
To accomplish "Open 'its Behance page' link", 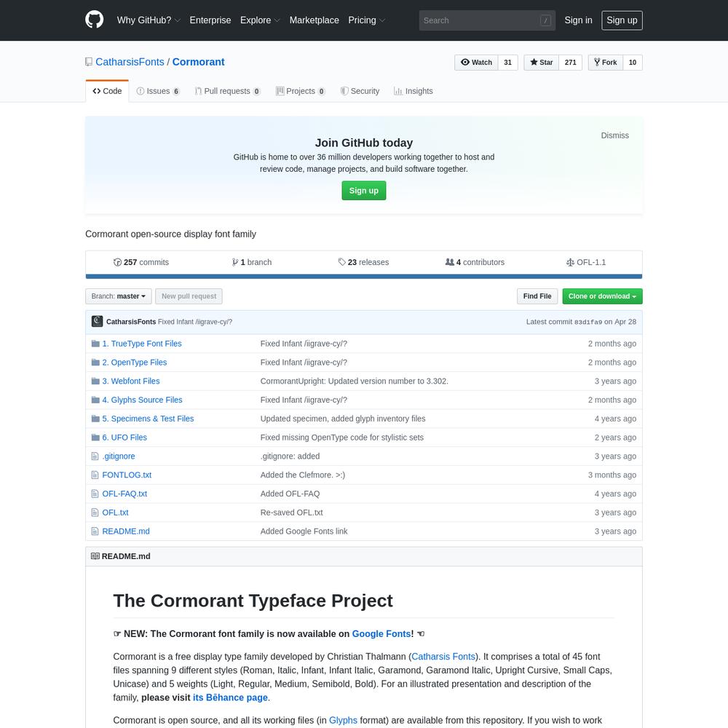I will (230, 697).
